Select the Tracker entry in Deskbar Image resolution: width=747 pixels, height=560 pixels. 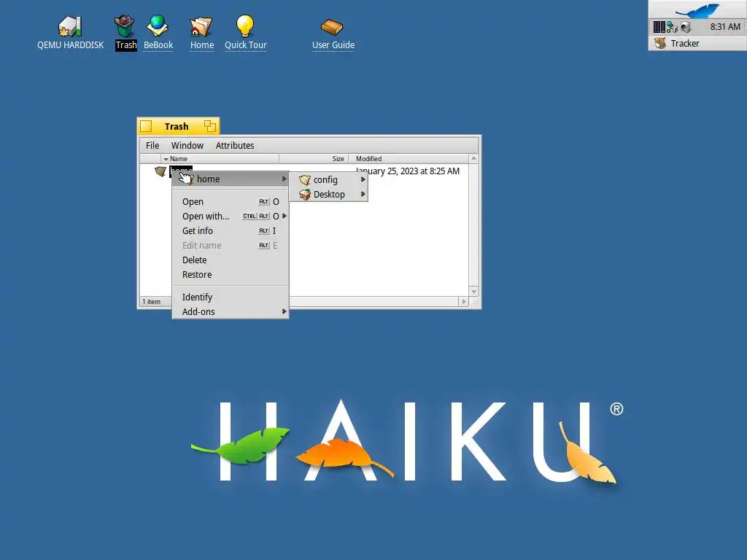click(x=698, y=43)
